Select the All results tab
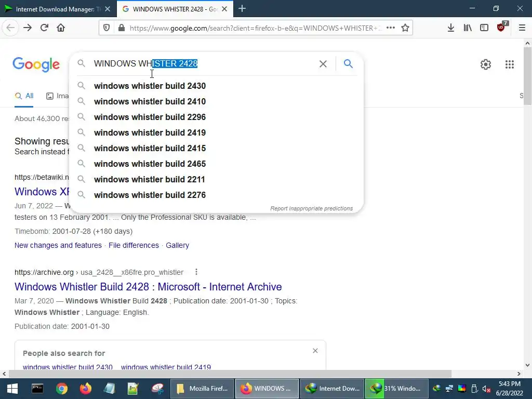The width and height of the screenshot is (532, 399). tap(24, 96)
